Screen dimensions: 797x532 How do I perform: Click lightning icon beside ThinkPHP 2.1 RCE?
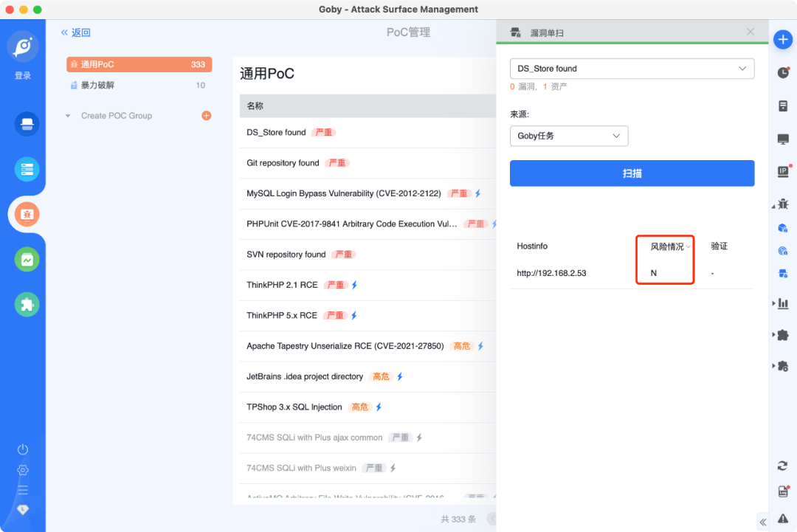tap(355, 285)
